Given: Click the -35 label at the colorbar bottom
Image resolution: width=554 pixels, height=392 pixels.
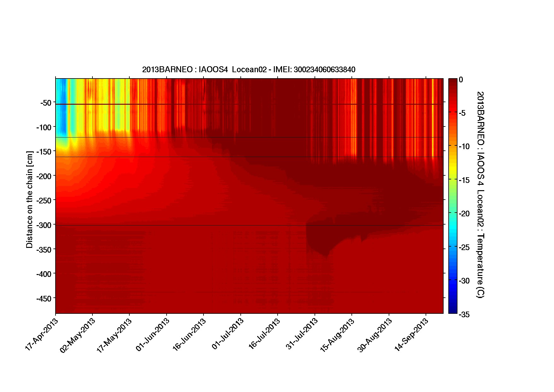Looking at the screenshot, I should point(463,314).
